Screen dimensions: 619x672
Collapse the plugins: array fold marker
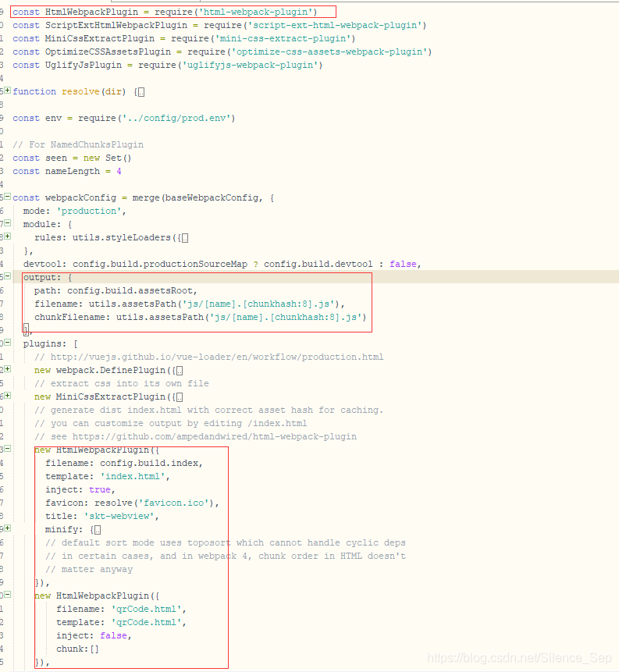click(x=7, y=343)
